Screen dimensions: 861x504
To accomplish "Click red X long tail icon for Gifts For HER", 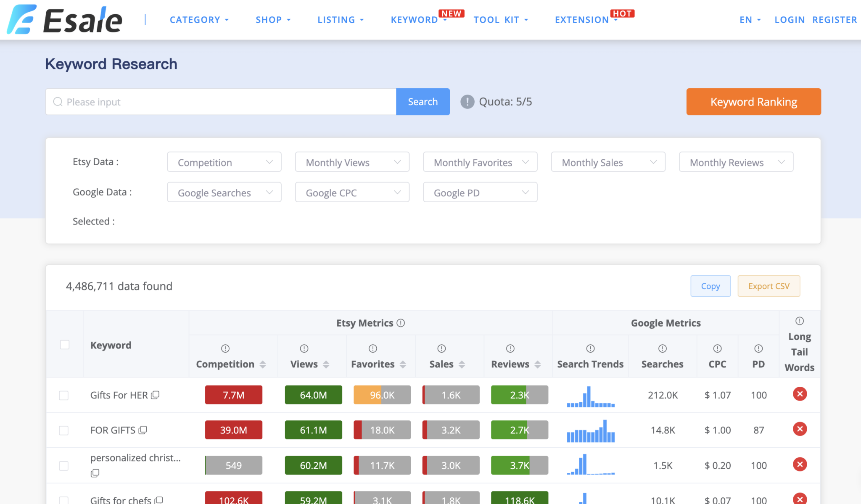I will point(800,394).
